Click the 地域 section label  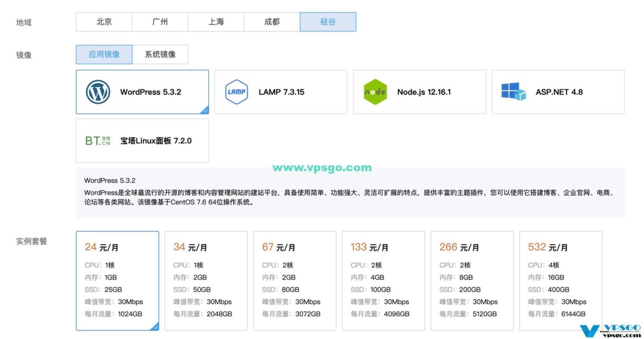click(24, 22)
